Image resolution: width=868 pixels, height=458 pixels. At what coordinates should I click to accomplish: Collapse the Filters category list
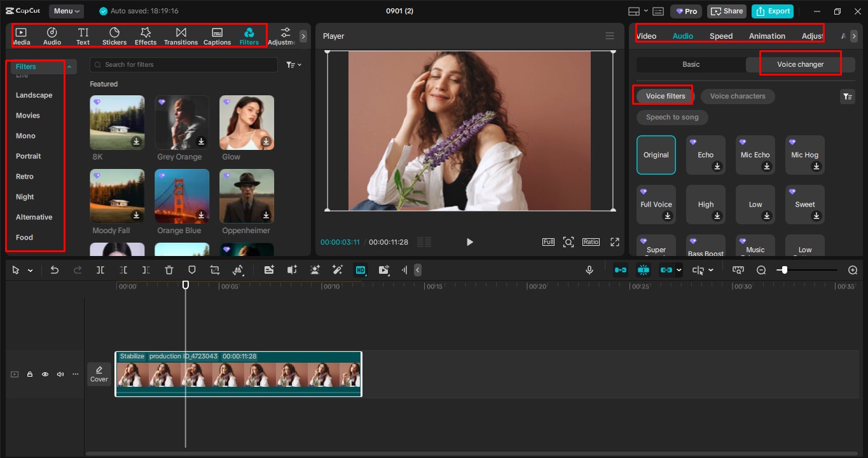(69, 66)
